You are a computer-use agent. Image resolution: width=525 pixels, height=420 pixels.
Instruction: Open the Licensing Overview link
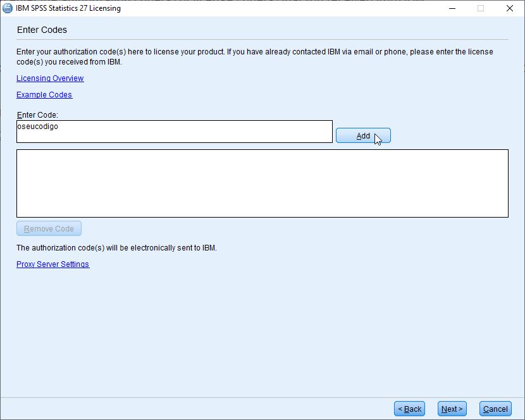coord(50,78)
